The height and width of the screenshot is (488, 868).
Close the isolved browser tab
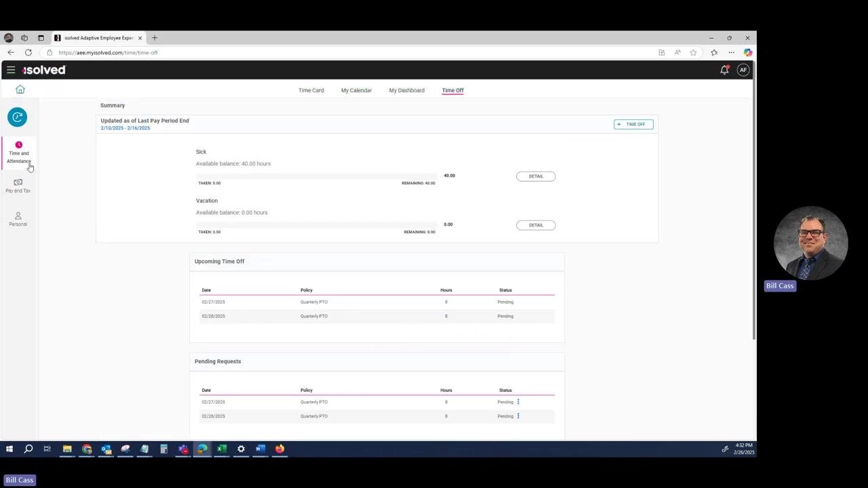[x=140, y=38]
